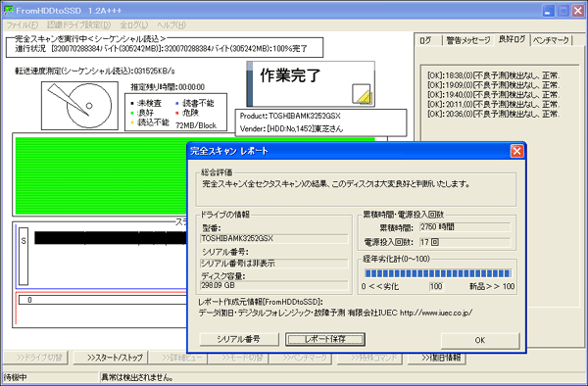Click the 作業完了 status text
The width and height of the screenshot is (588, 386).
click(290, 75)
